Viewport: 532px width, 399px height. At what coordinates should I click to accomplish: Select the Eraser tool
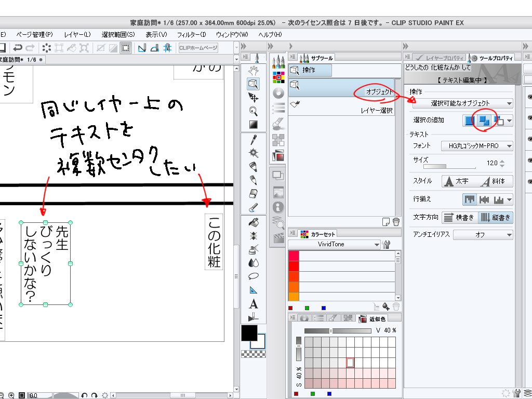tap(254, 194)
